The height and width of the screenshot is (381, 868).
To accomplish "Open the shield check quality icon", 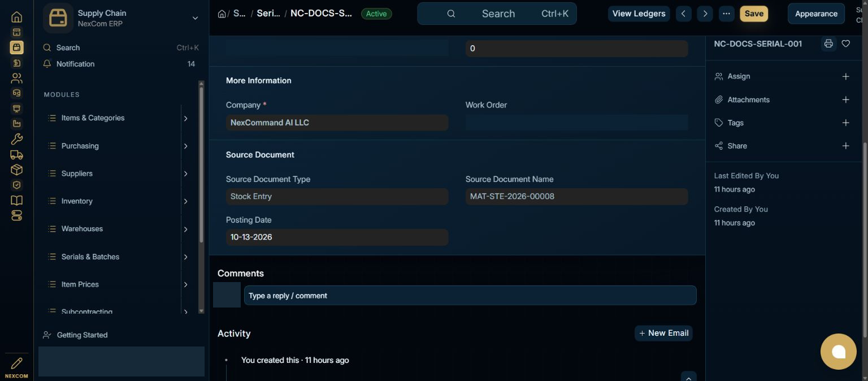I will pos(16,185).
